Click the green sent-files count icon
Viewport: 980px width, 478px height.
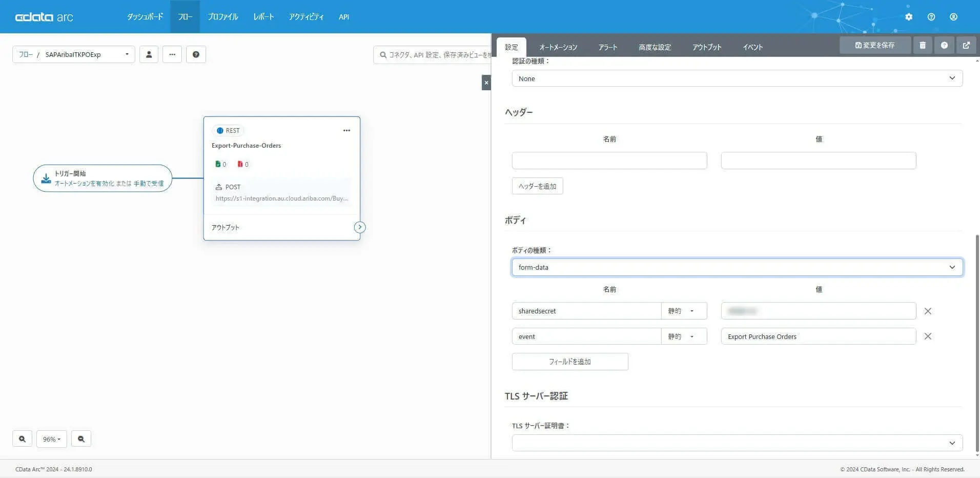point(218,164)
